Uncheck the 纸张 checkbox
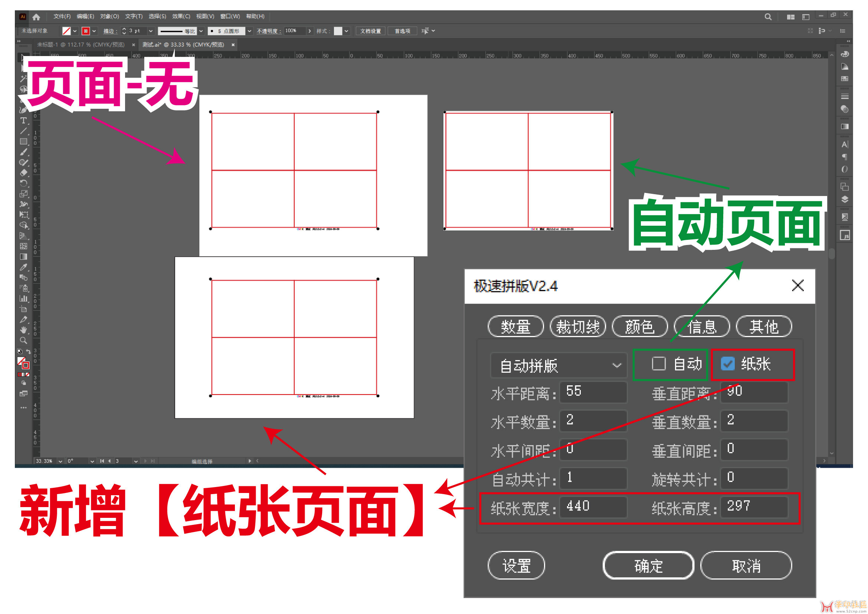 [x=728, y=364]
